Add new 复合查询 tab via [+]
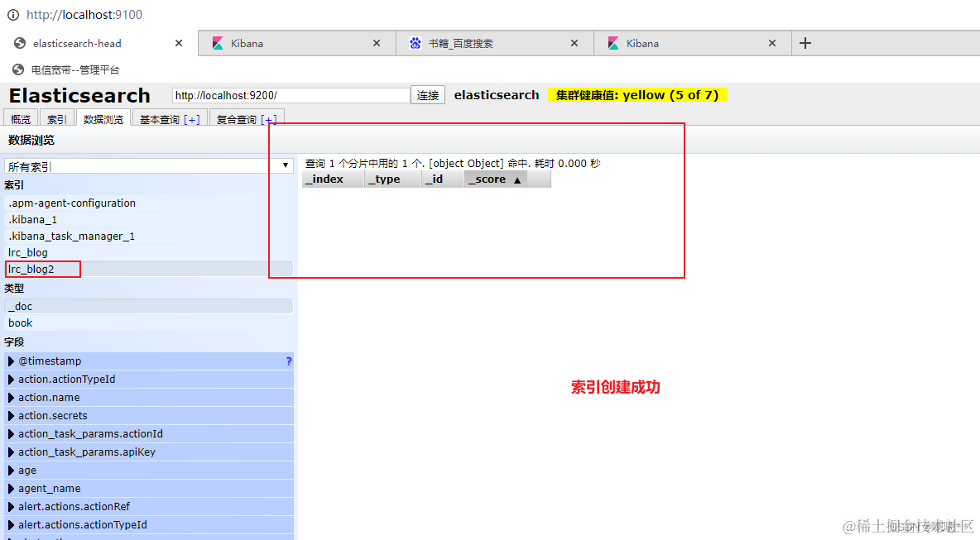The width and height of the screenshot is (980, 540). tap(269, 119)
